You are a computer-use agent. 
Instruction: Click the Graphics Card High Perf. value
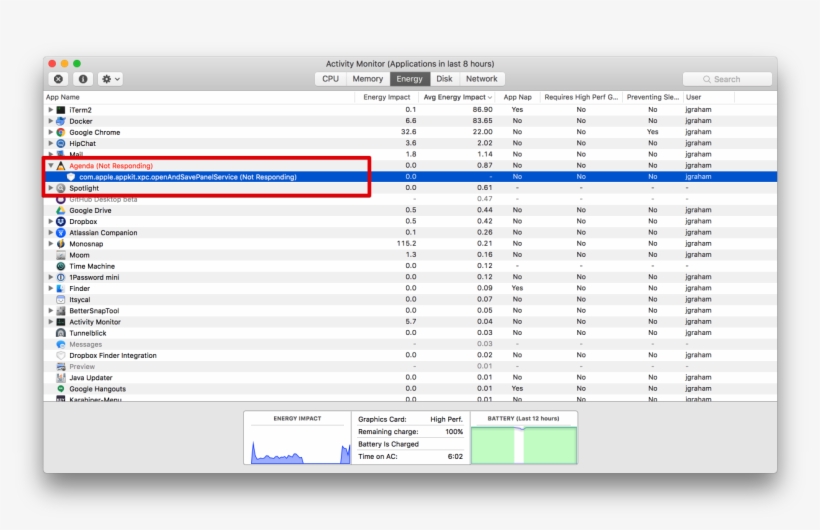[x=447, y=419]
